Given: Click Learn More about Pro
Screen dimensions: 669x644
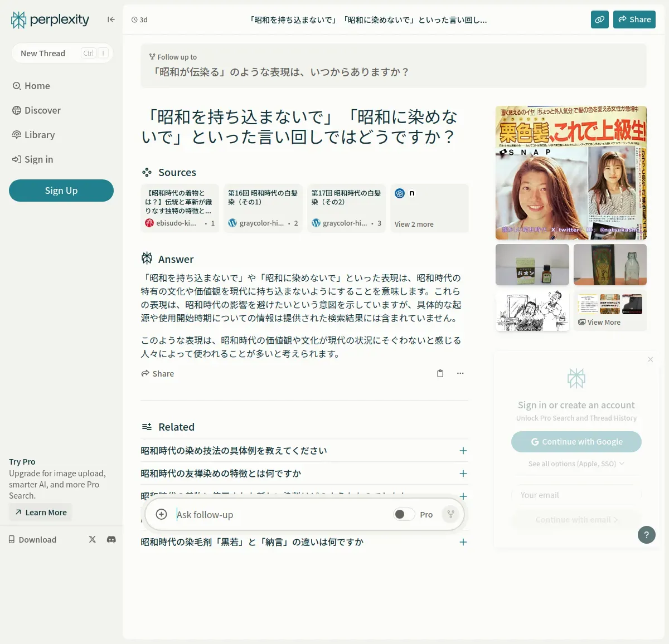Looking at the screenshot, I should click(x=41, y=513).
